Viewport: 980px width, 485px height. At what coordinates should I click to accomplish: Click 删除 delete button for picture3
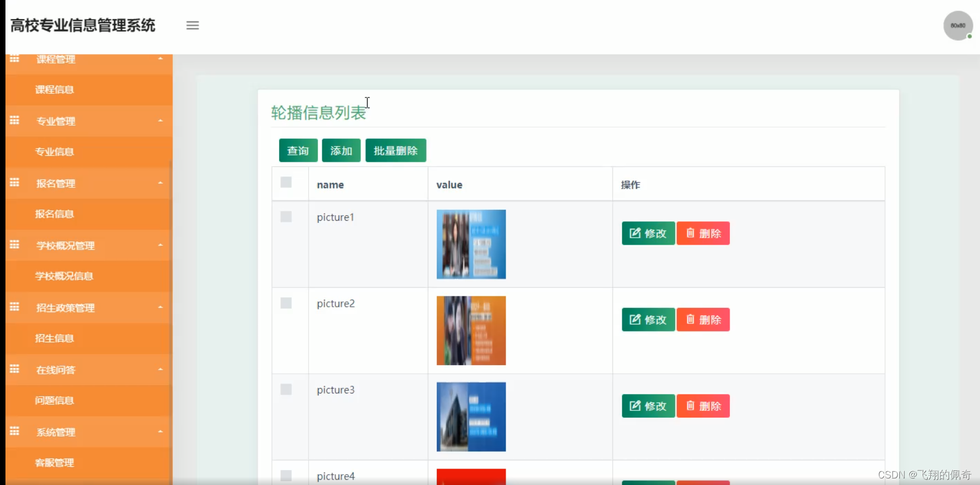pyautogui.click(x=704, y=406)
